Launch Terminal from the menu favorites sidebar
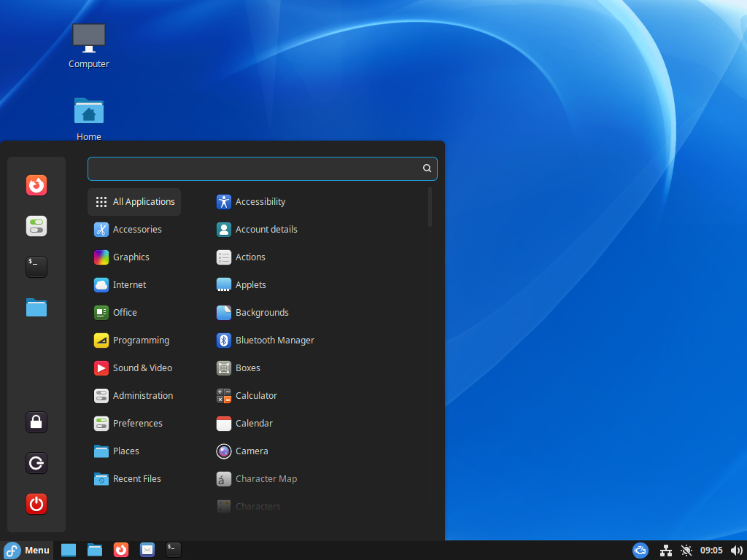Image resolution: width=747 pixels, height=560 pixels. (x=36, y=267)
